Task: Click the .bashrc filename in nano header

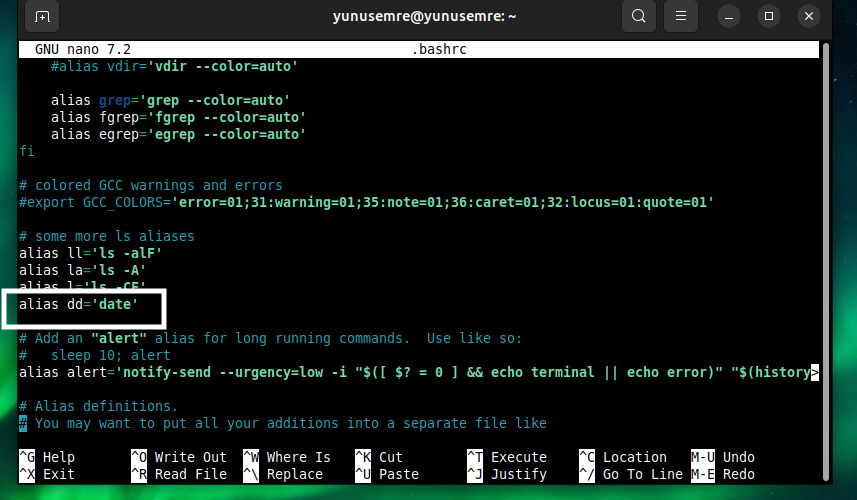Action: pos(440,48)
